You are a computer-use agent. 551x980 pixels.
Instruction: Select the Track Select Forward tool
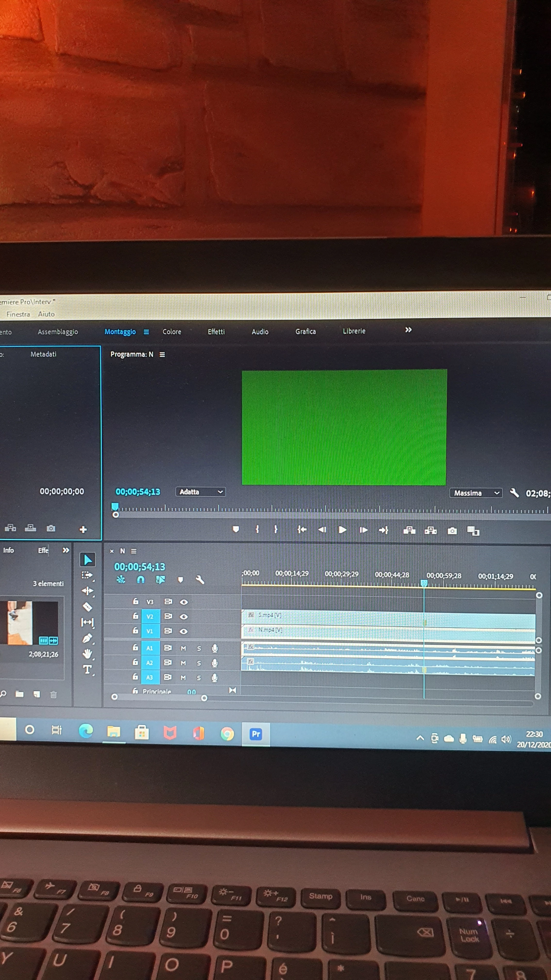click(87, 575)
